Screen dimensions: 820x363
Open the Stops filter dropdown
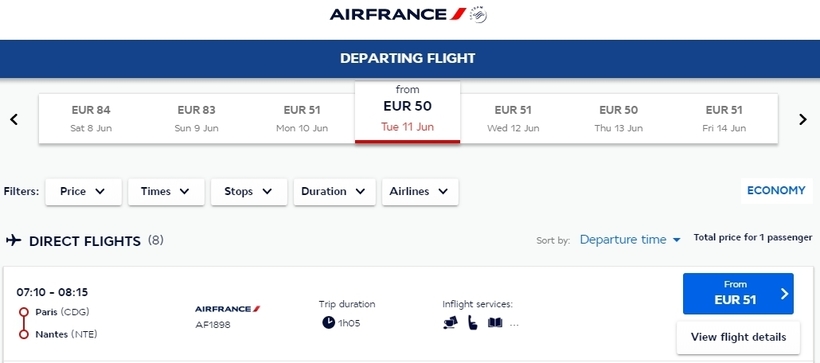[249, 191]
